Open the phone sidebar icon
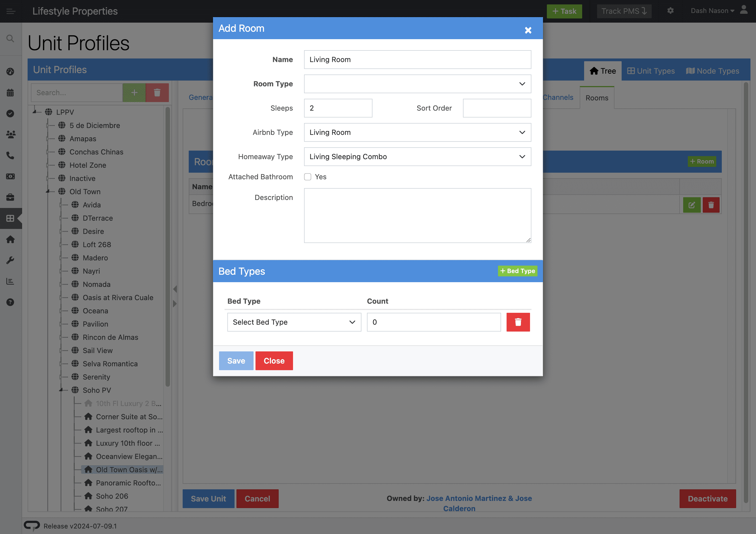This screenshot has height=534, width=756. 10,155
